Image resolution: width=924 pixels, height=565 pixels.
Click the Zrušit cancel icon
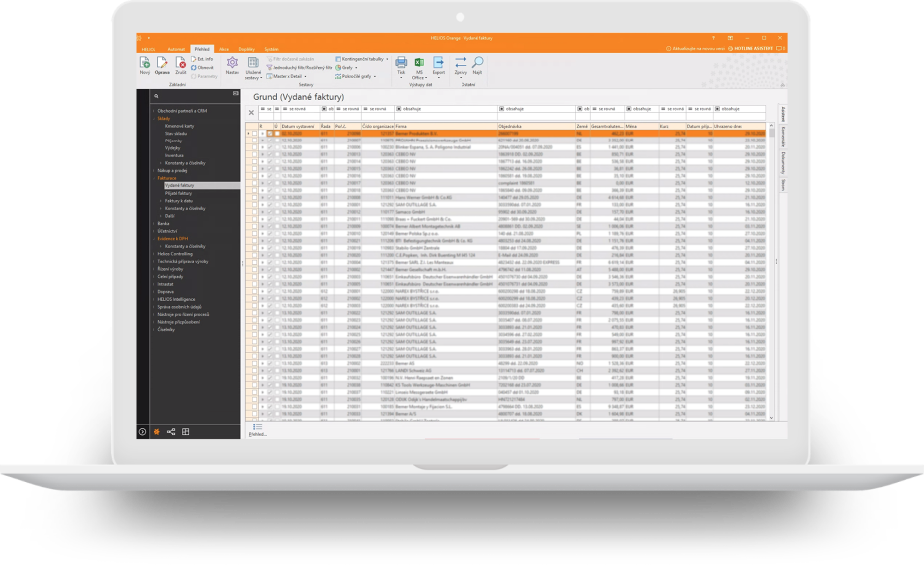point(180,65)
